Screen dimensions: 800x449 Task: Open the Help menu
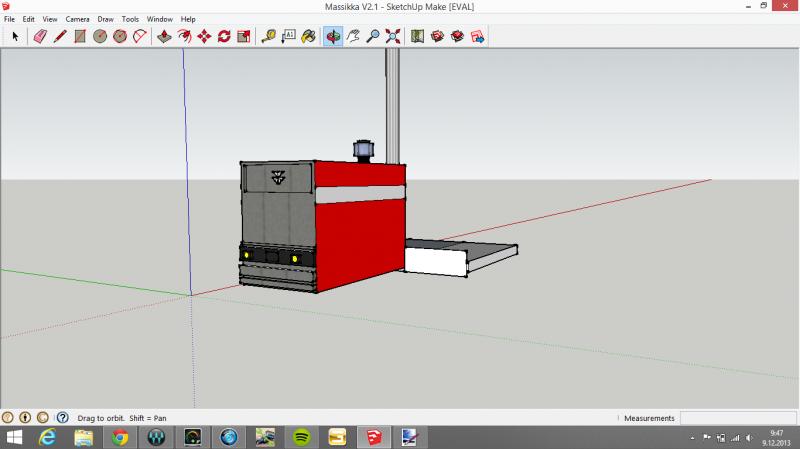pos(188,19)
